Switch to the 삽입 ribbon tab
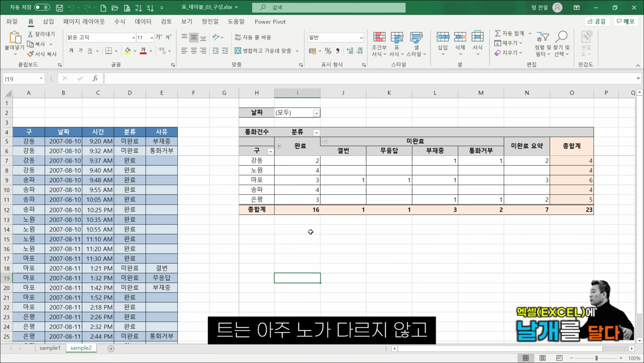 click(x=48, y=21)
